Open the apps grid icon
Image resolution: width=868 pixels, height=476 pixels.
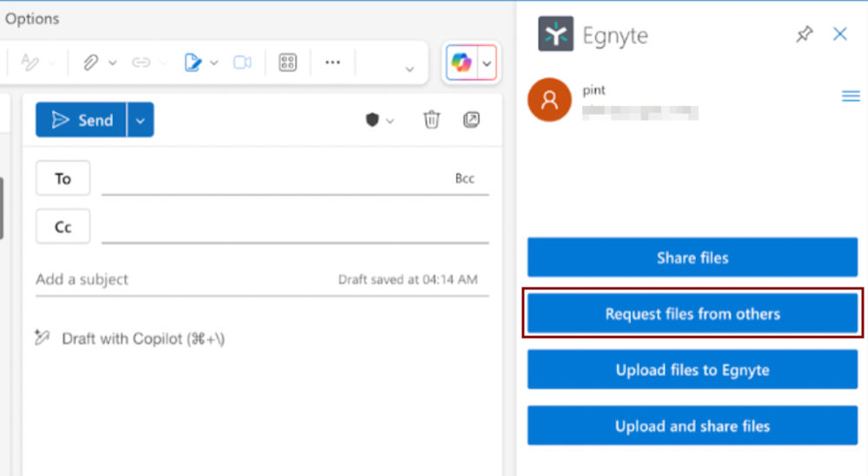(x=288, y=63)
